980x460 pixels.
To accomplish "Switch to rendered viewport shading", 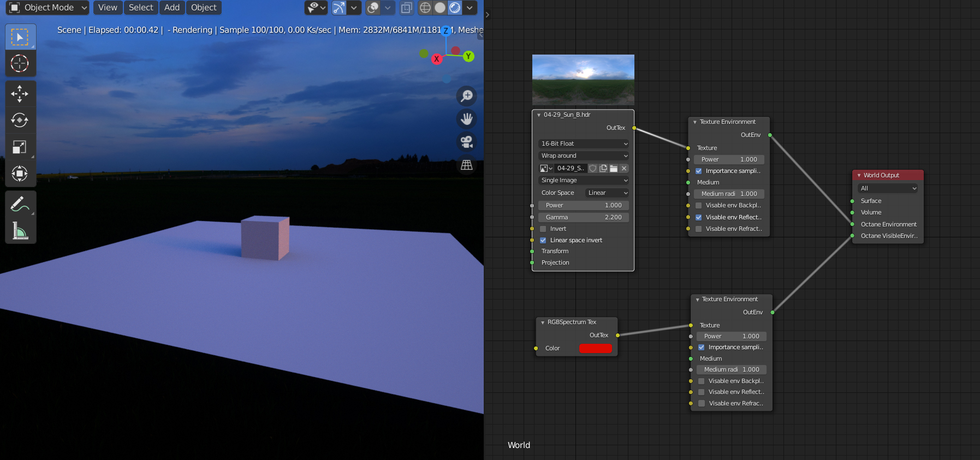I will tap(455, 8).
